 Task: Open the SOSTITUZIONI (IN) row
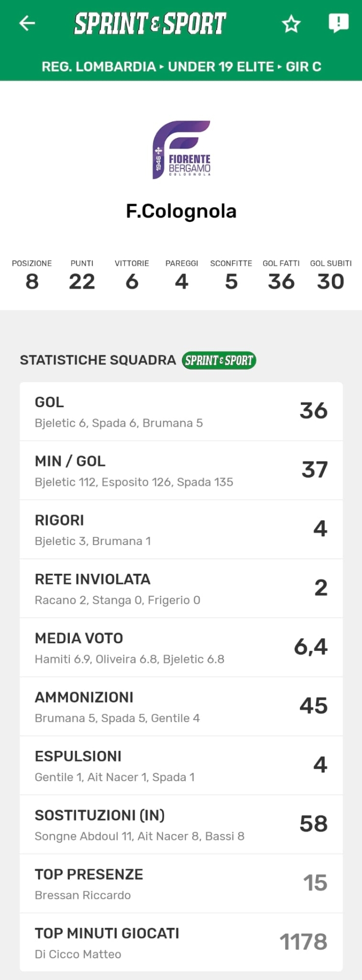(x=181, y=824)
